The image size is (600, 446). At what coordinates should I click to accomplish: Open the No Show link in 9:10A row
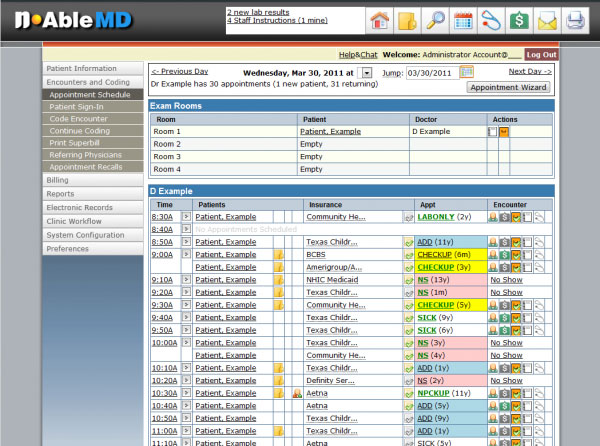tap(506, 280)
